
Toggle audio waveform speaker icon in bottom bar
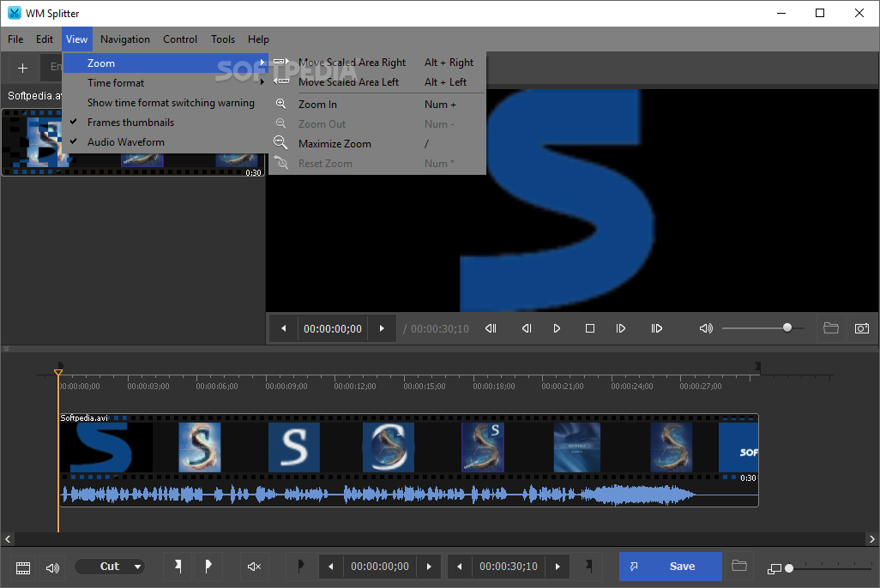(x=53, y=567)
